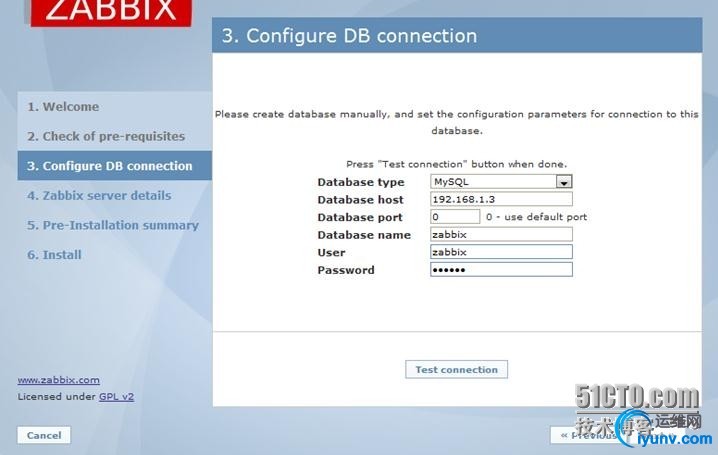Click the Database host label
This screenshot has width=718, height=455.
[x=360, y=200]
